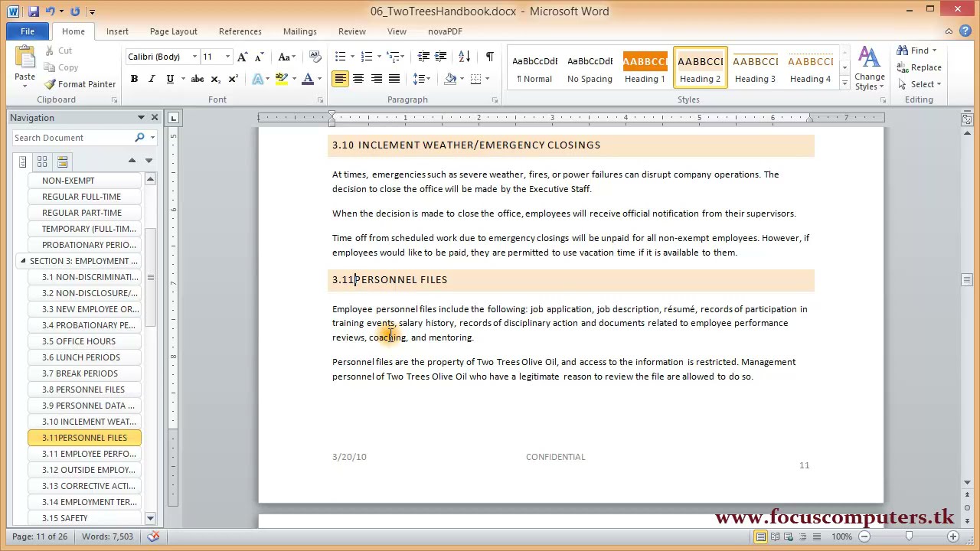Open the Mailings tab

[x=300, y=31]
